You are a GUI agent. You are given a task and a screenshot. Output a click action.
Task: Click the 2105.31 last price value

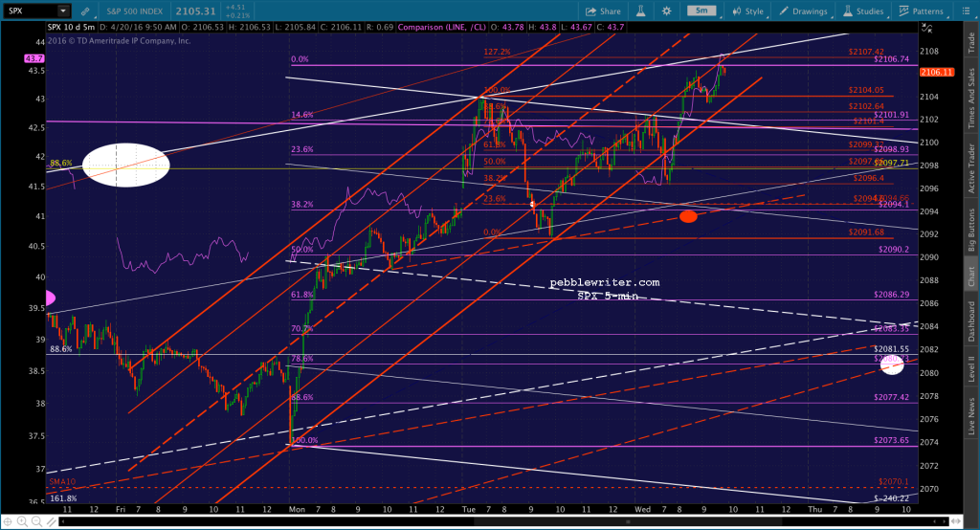tap(195, 11)
